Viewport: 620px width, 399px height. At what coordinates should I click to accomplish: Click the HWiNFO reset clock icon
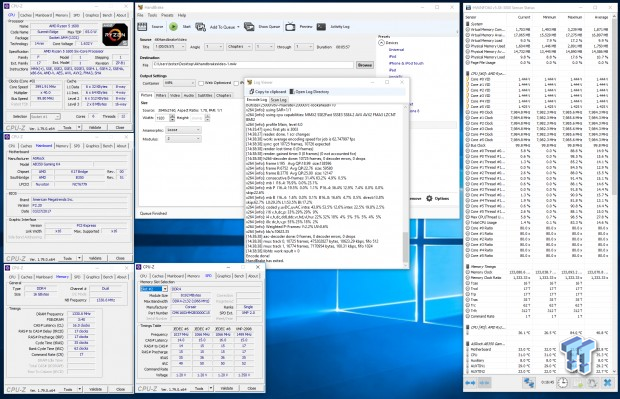click(x=592, y=383)
